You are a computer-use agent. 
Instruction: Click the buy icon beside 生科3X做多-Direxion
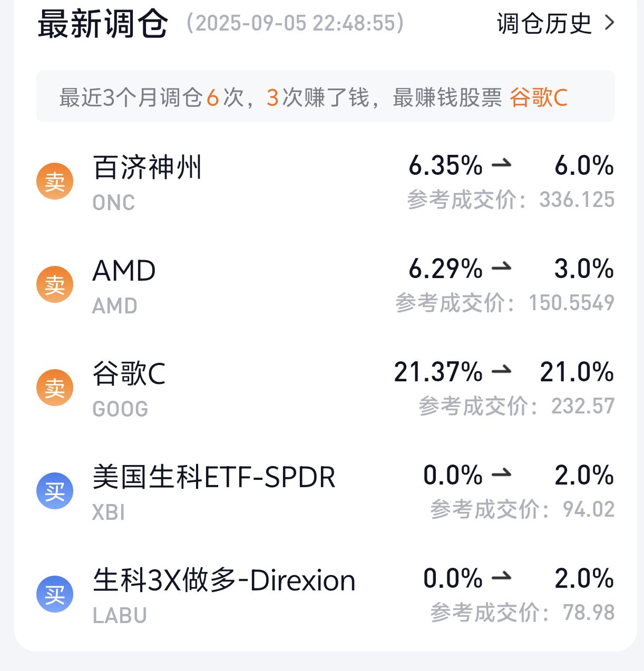pyautogui.click(x=55, y=595)
